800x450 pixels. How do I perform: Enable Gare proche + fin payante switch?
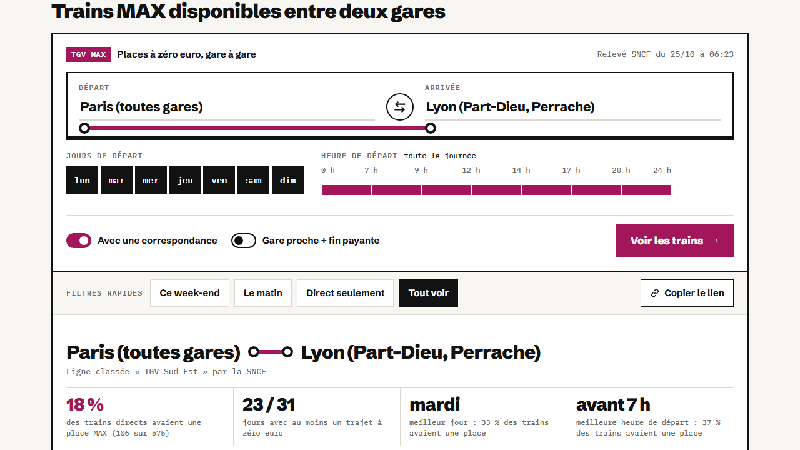[243, 240]
